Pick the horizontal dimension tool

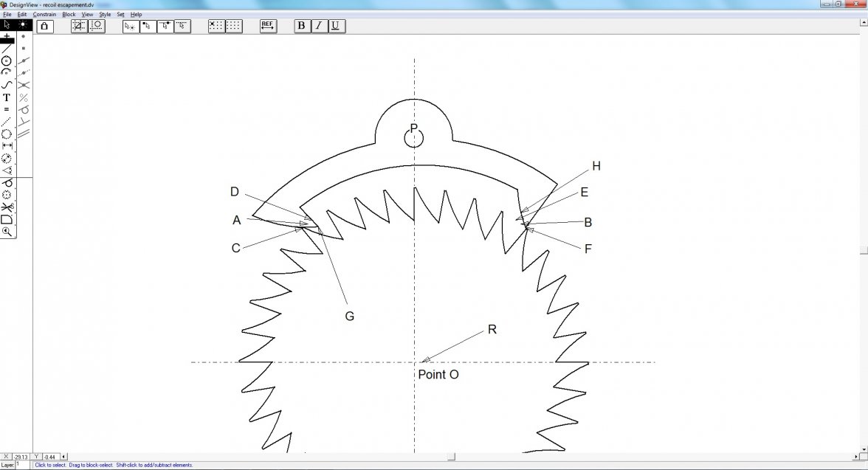7,146
